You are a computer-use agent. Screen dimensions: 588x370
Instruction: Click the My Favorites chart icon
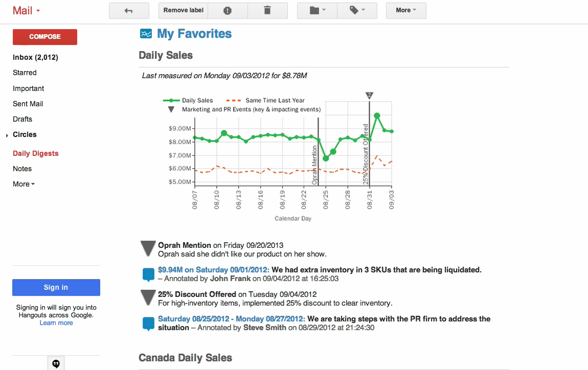pos(146,34)
